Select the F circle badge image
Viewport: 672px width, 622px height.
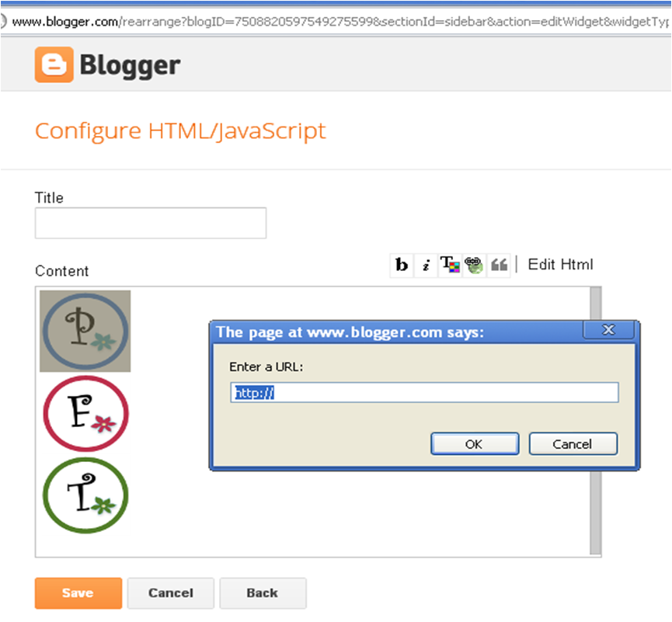tap(85, 413)
